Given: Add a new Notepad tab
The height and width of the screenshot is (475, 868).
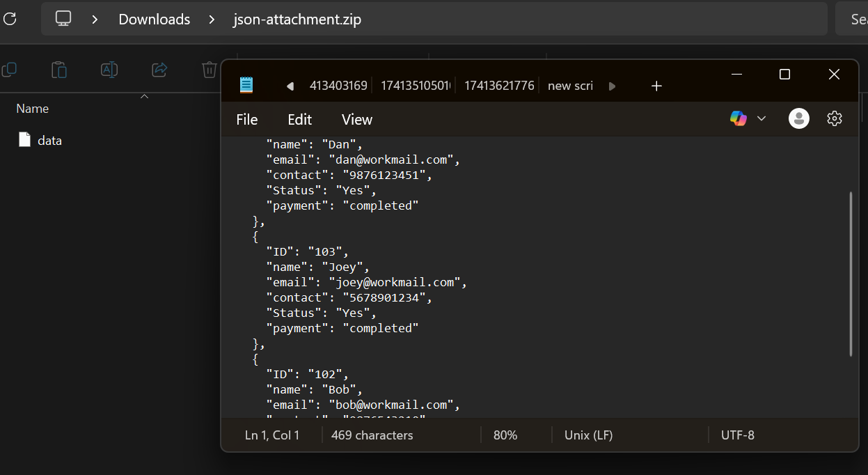Looking at the screenshot, I should point(656,86).
